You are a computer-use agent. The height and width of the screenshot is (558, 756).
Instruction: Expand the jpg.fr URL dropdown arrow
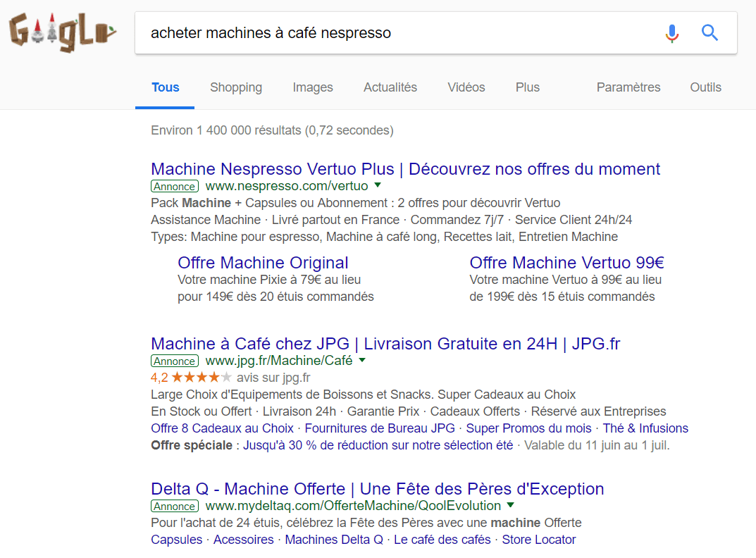click(362, 360)
